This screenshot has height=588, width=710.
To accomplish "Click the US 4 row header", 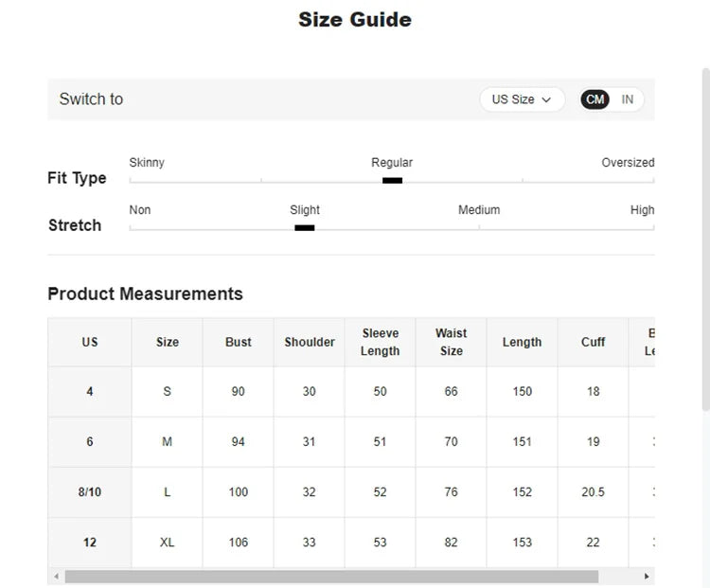I will click(x=90, y=391).
